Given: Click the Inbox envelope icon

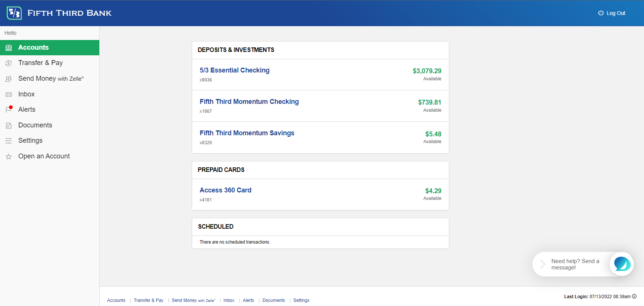Looking at the screenshot, I should [9, 95].
